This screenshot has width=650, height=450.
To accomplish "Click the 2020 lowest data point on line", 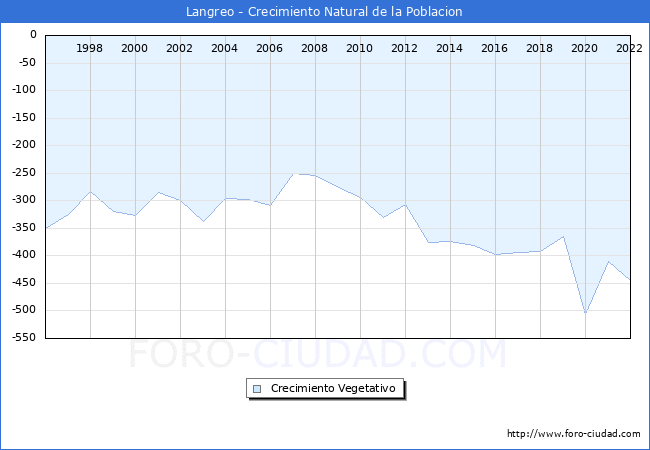I will coord(585,313).
